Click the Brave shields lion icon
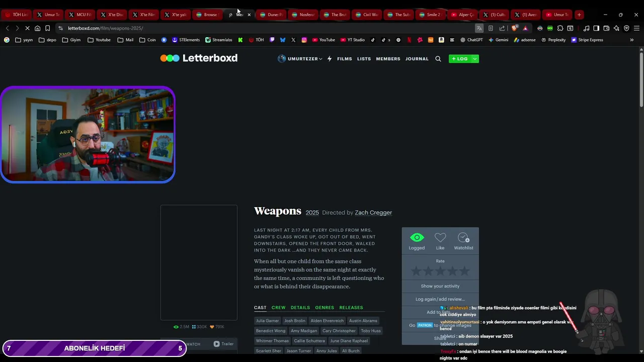Screen dimensions: 644x362 click(514, 28)
